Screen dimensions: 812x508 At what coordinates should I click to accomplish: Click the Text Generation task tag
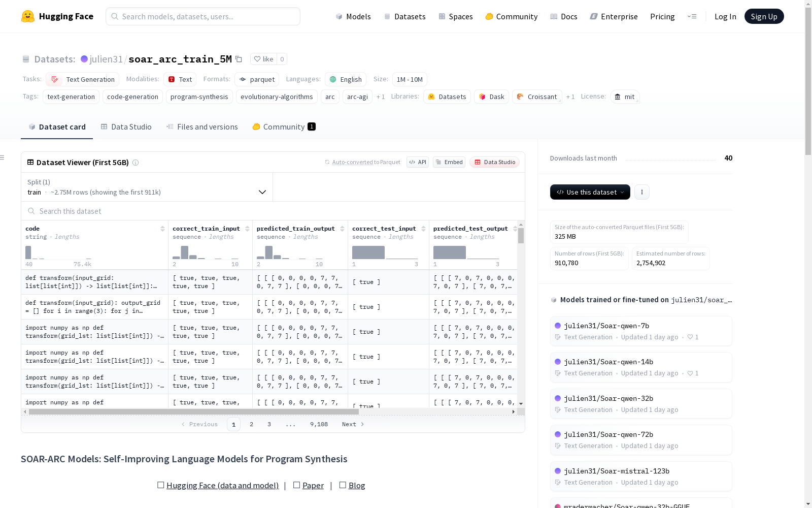click(83, 79)
